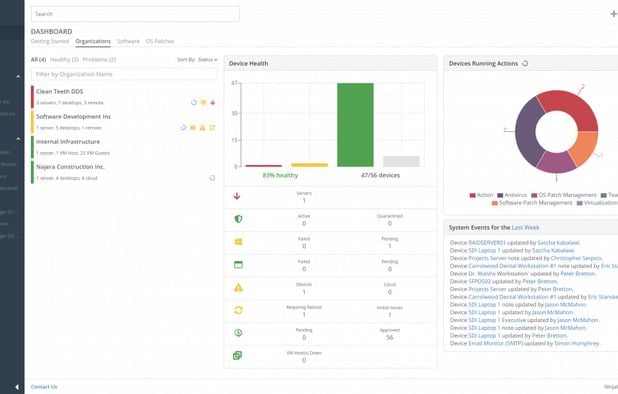Show only Healthy (2) organizations
Screen dimensions: 618x394
click(64, 59)
